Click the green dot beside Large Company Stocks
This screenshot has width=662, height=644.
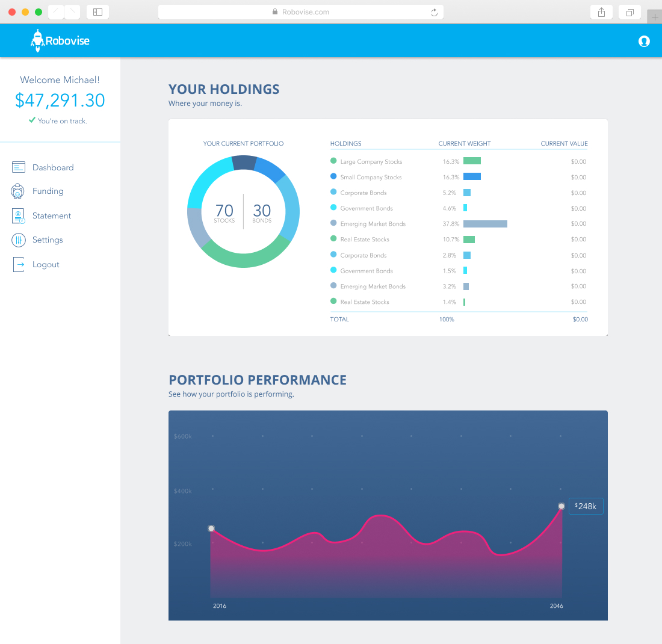point(333,161)
